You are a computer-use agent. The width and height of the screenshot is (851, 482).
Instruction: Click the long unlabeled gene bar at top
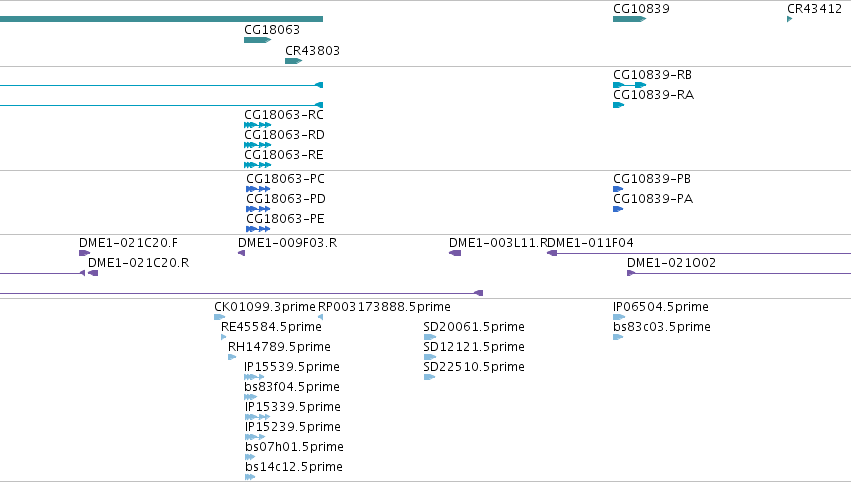coord(161,19)
